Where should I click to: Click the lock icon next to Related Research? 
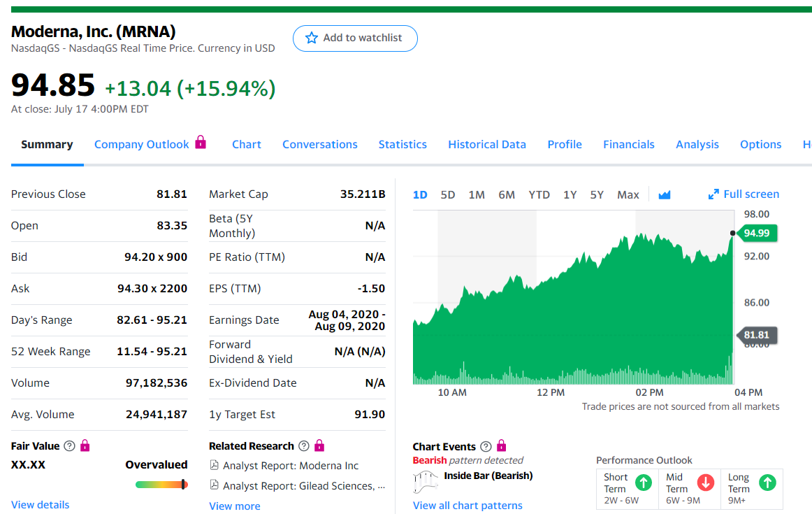point(319,445)
